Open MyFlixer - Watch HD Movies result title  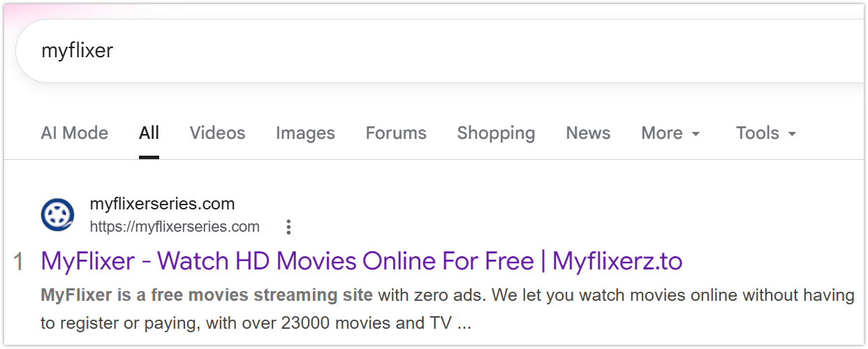tap(362, 261)
